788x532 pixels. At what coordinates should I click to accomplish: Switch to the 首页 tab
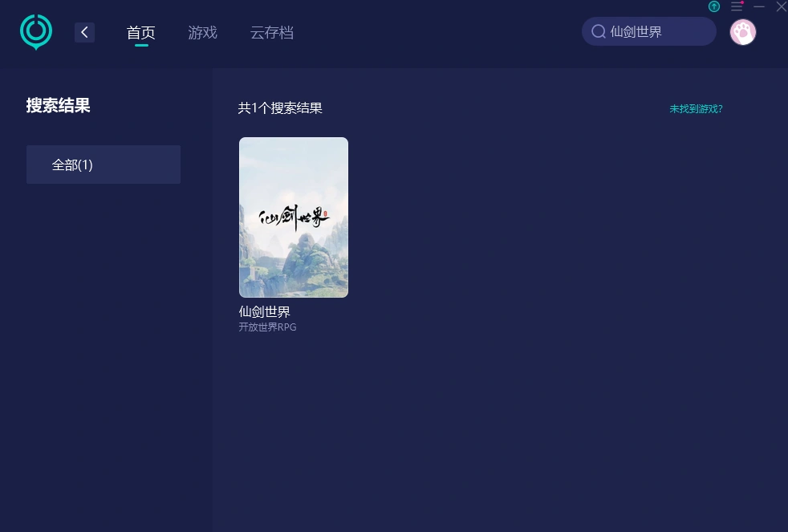tap(141, 33)
